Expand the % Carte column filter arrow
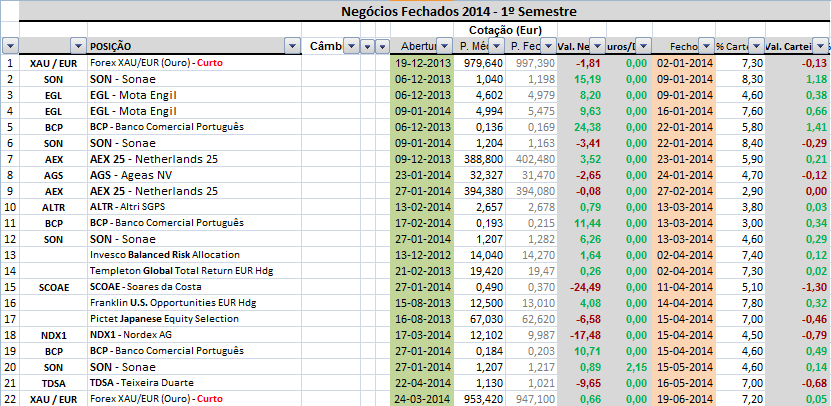The height and width of the screenshot is (406, 831). pos(757,47)
